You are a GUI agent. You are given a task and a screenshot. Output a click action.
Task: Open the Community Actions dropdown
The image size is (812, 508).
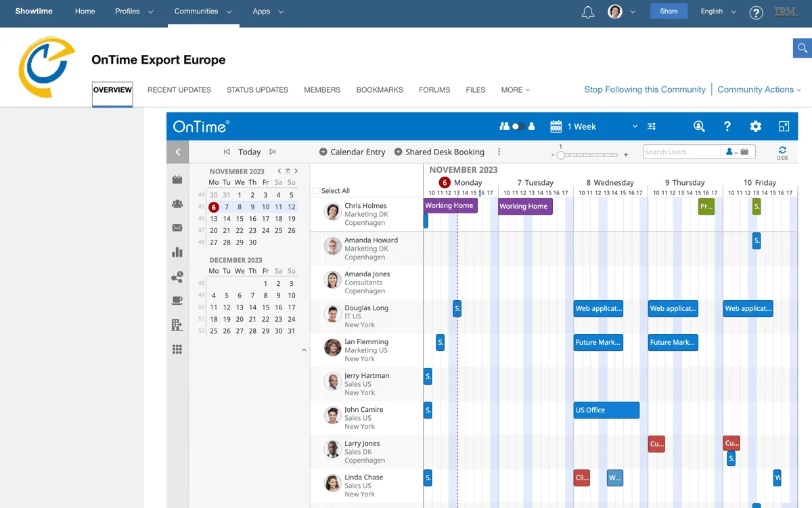click(x=759, y=89)
